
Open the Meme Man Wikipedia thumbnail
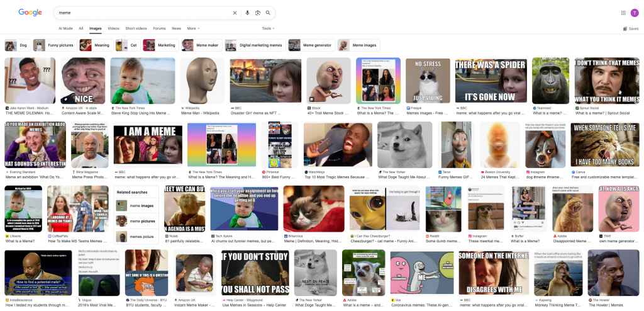pyautogui.click(x=202, y=81)
